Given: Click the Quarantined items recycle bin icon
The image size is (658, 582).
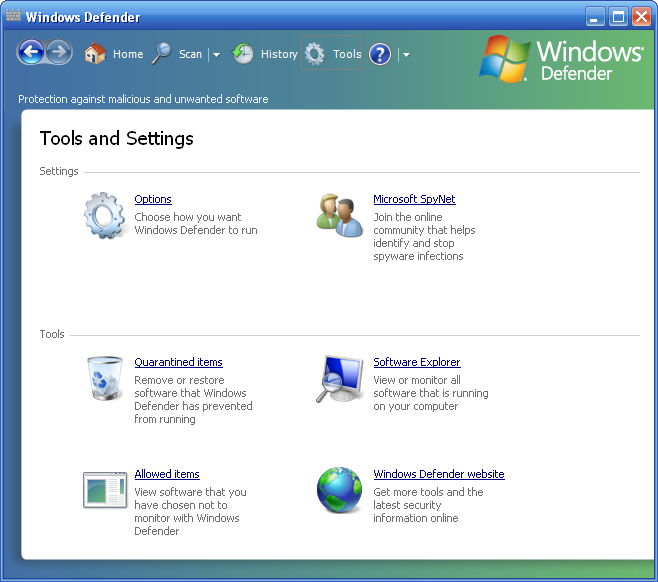Looking at the screenshot, I should 104,378.
